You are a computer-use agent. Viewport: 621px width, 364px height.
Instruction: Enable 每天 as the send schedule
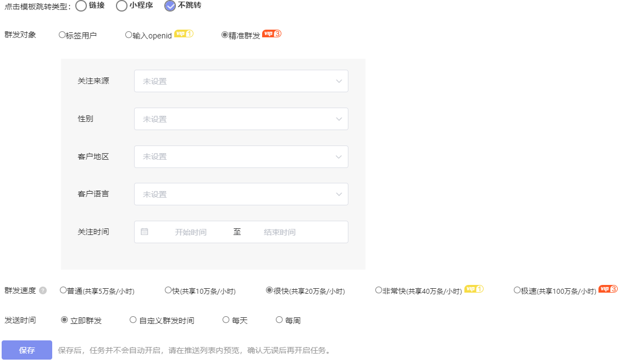coord(225,320)
